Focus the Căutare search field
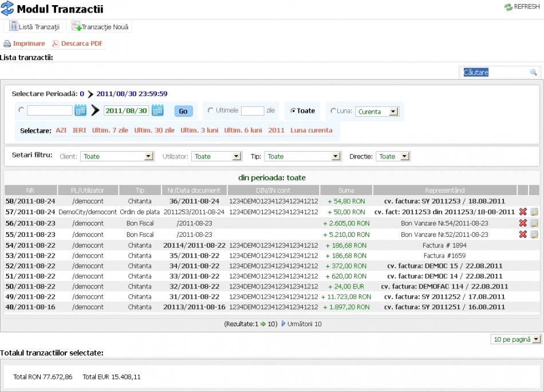544x392 pixels. pos(495,72)
